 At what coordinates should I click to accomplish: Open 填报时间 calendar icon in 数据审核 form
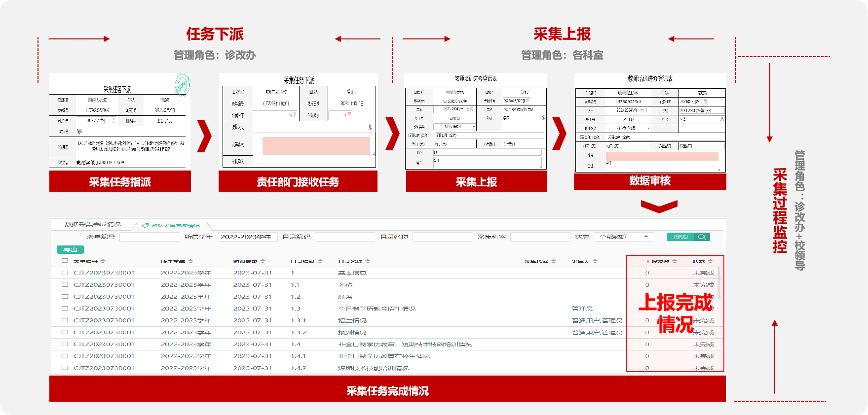706,102
